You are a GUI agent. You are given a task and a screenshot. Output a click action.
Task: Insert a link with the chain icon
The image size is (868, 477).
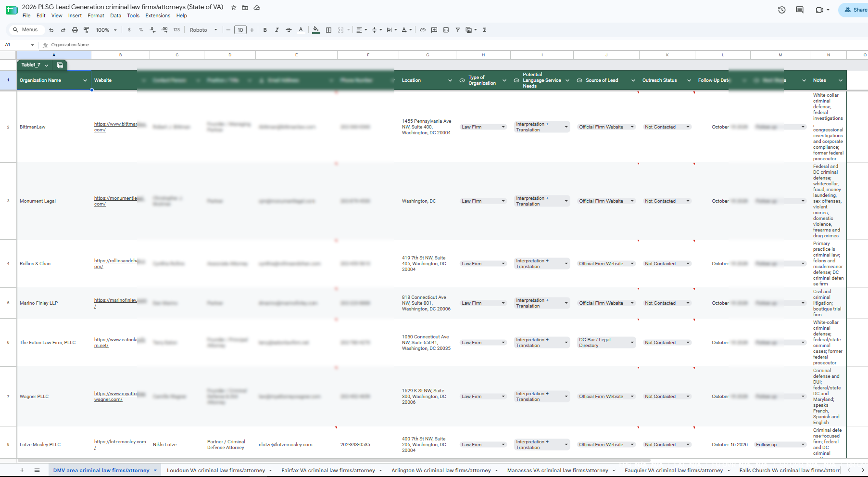[423, 30]
